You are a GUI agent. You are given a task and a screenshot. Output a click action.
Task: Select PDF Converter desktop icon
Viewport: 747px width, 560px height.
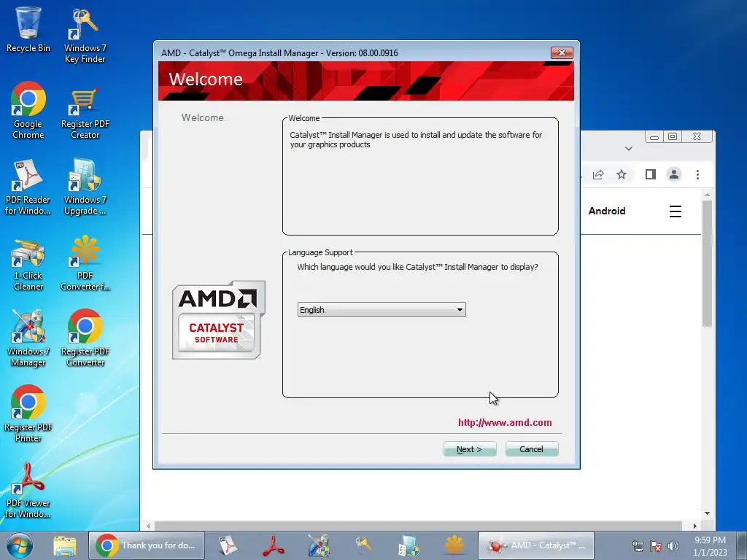click(85, 262)
